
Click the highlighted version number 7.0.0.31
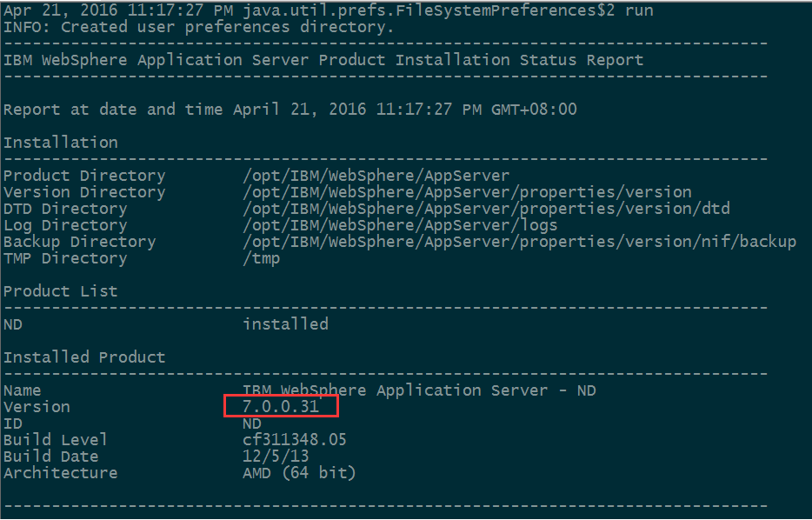tap(281, 407)
